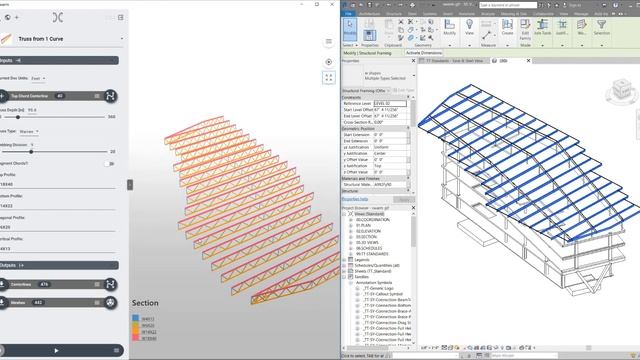Click the blue Section legend swatch

click(136, 318)
